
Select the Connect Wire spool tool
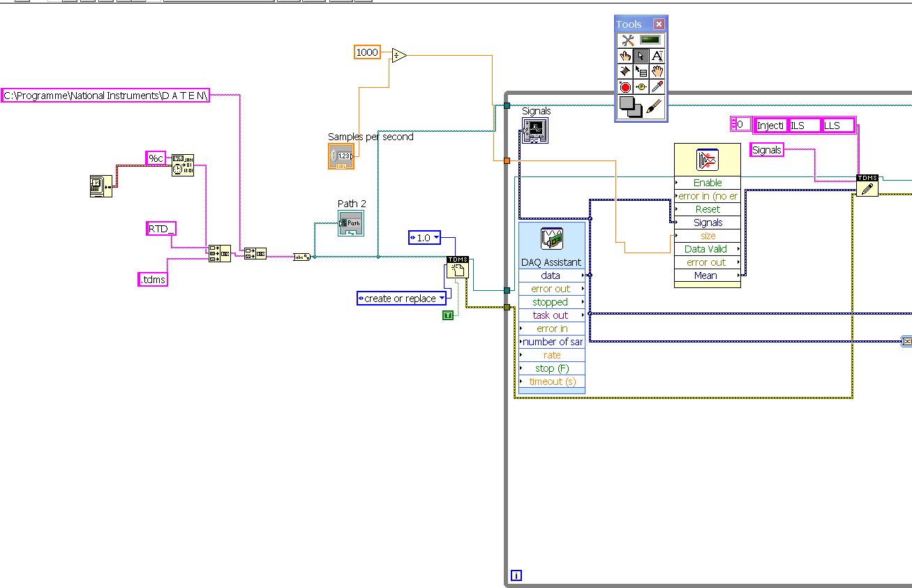click(x=625, y=71)
